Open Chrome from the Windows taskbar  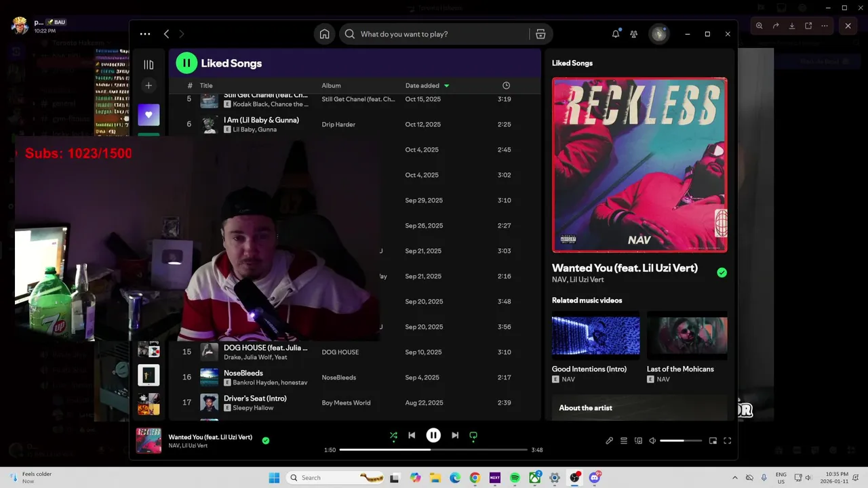coord(475,478)
